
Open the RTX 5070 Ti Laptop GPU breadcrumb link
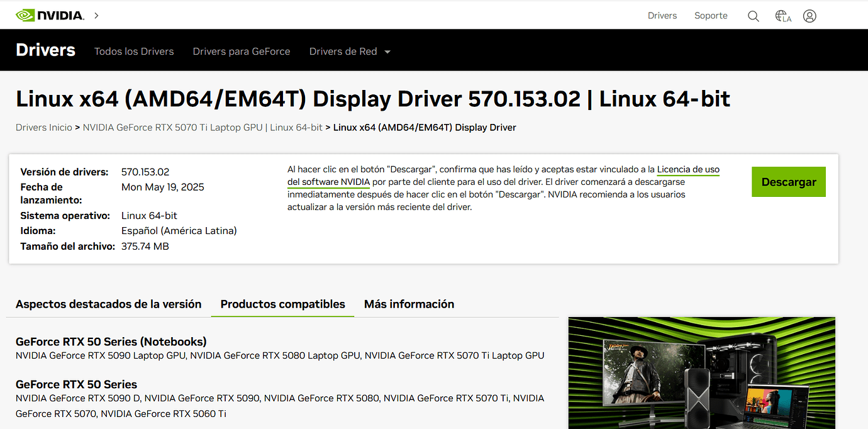[x=201, y=127]
